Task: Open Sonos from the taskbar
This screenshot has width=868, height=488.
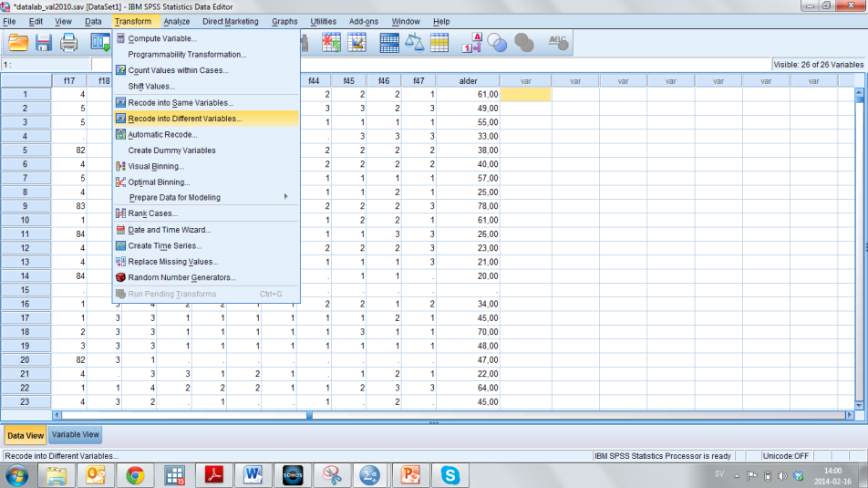Action: [x=293, y=475]
